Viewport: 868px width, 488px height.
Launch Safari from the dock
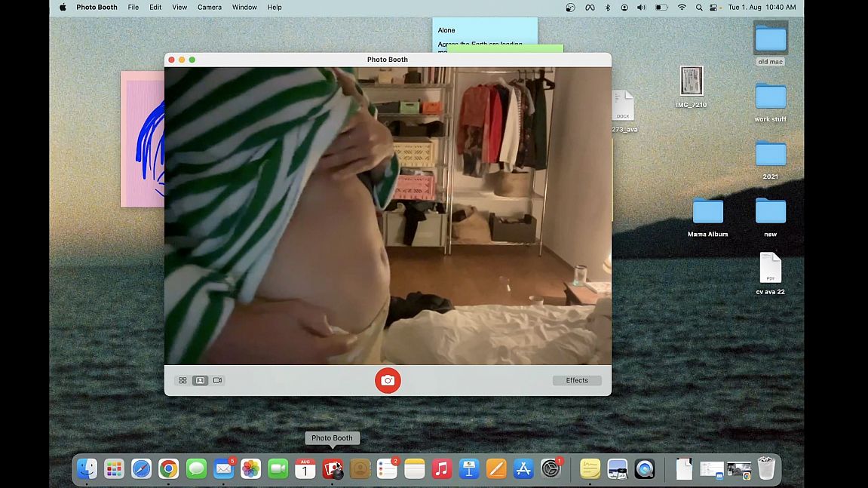coord(141,469)
